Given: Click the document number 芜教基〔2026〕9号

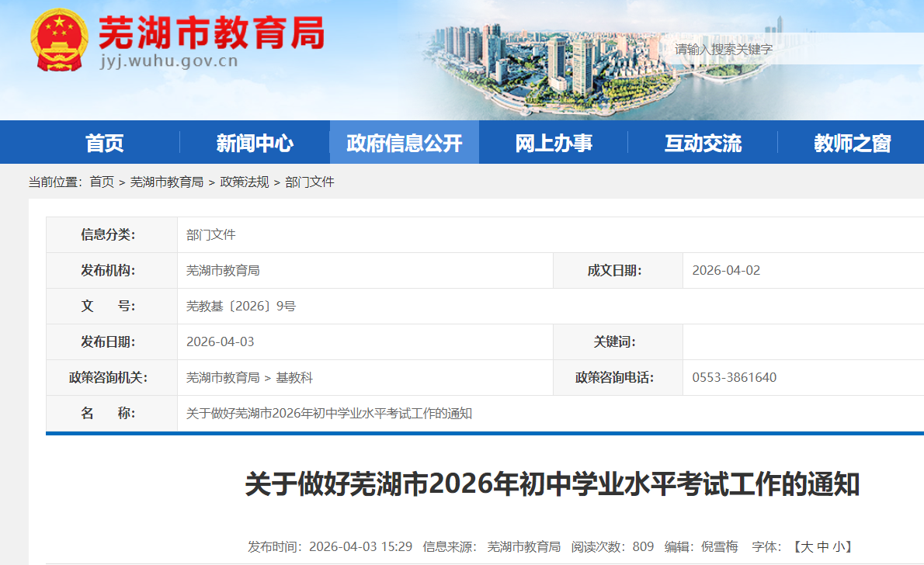Looking at the screenshot, I should 241,306.
